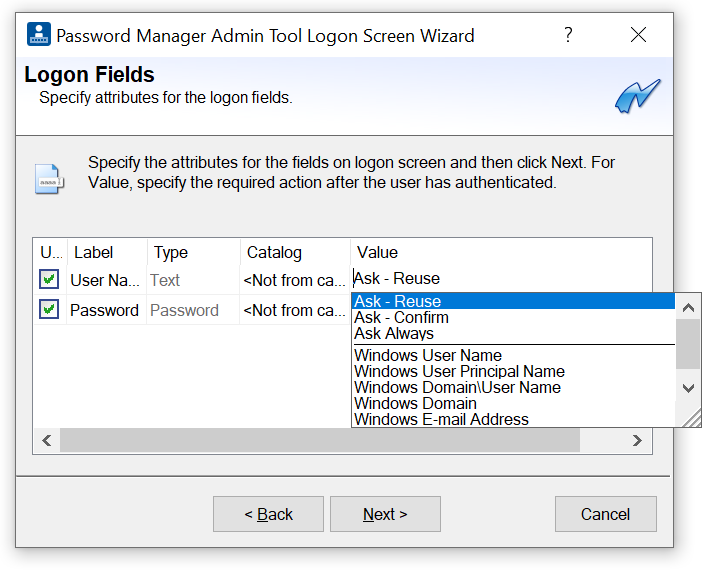Click the question mark help button
This screenshot has width=724, height=577.
point(568,36)
